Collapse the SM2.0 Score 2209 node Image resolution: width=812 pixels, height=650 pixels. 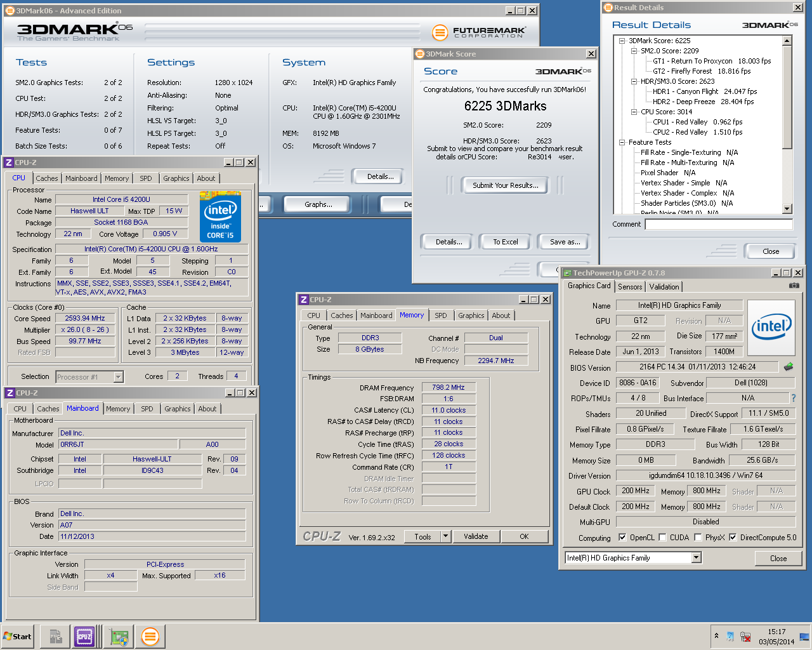click(634, 51)
